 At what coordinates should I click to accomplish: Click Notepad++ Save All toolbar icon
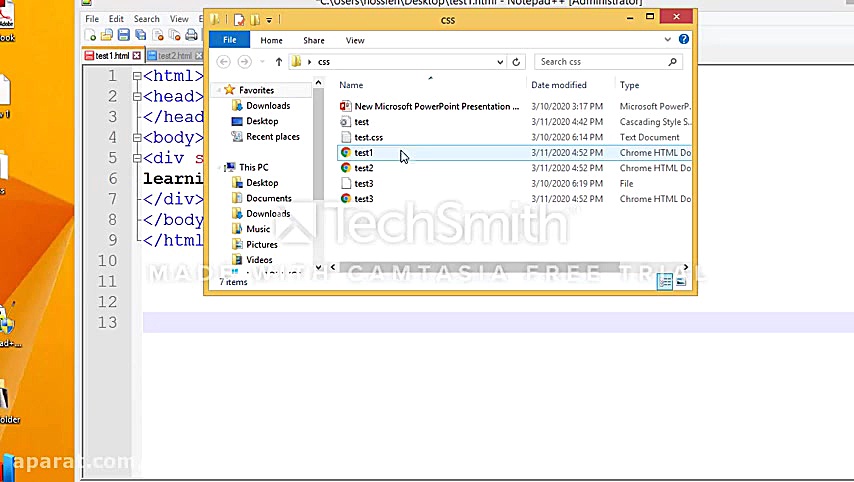click(141, 35)
